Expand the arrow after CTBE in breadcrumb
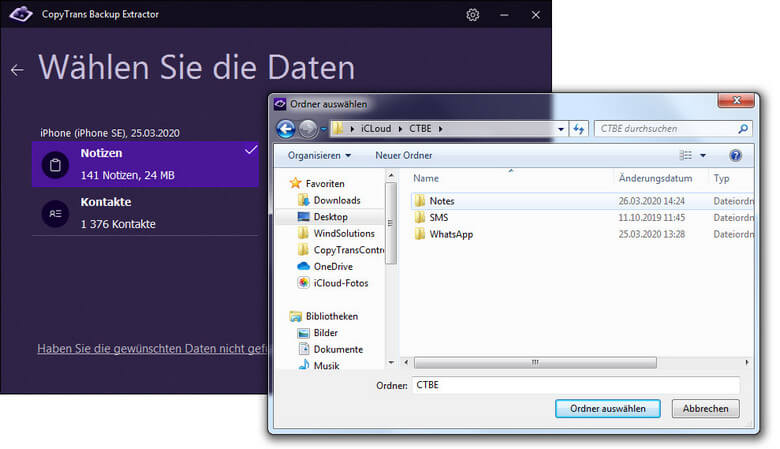 (x=441, y=129)
